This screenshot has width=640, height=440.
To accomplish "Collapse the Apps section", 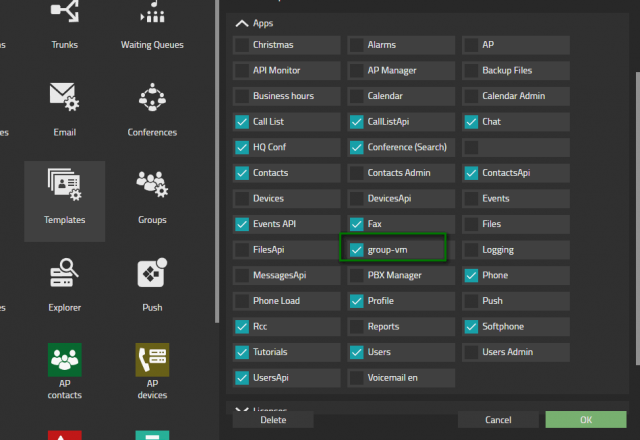I will click(x=242, y=23).
